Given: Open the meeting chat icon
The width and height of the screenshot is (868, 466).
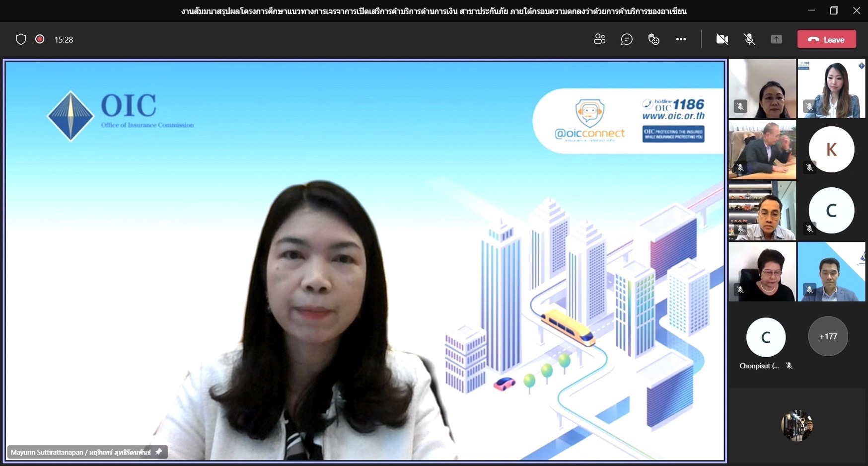Looking at the screenshot, I should click(x=627, y=39).
